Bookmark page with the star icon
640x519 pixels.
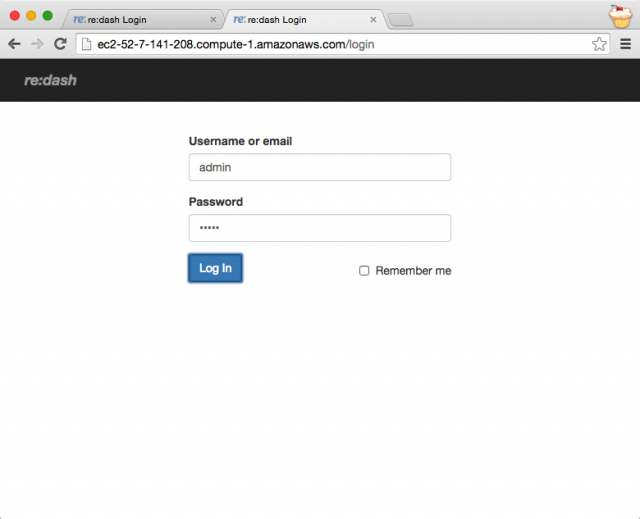(599, 44)
